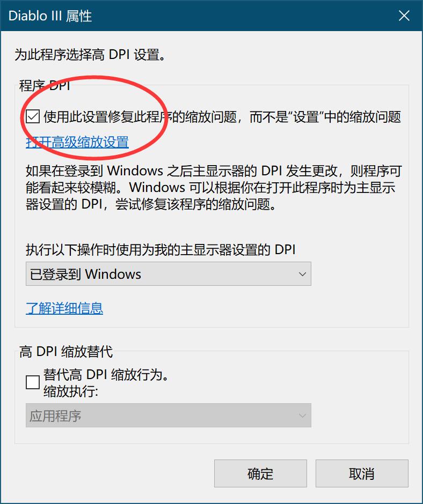This screenshot has height=504, width=423.
Task: Click the 替代高 DPI 缩放行为 label text
Action: click(x=106, y=375)
